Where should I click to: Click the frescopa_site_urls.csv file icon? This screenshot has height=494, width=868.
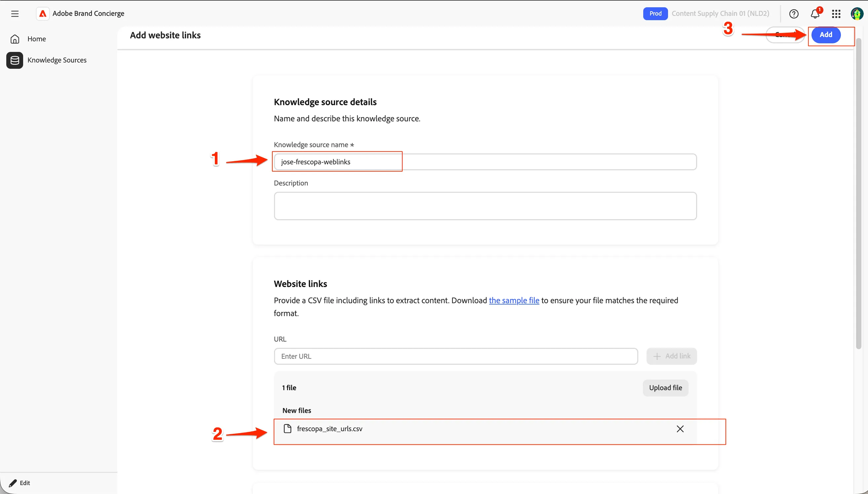click(287, 429)
